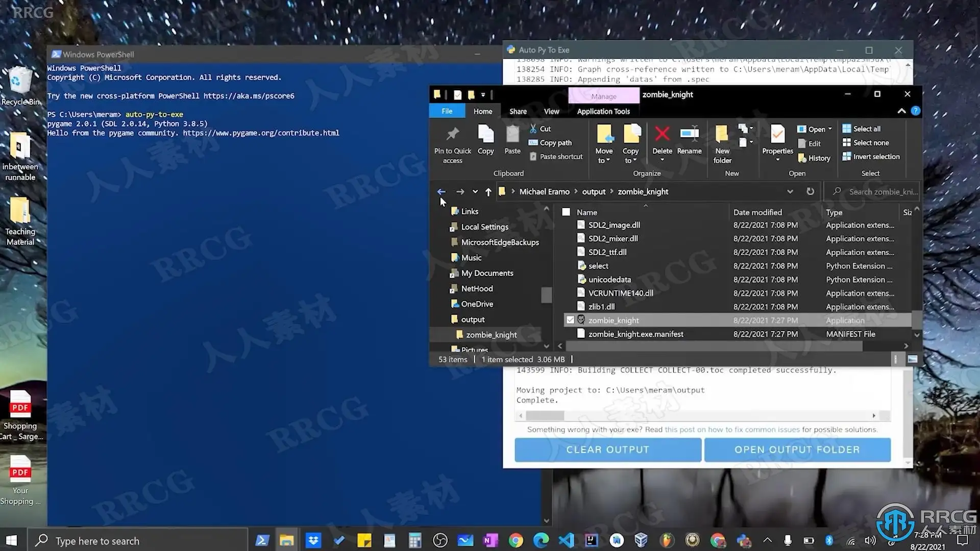Click the red Delete icon in ribbon
The height and width of the screenshot is (551, 980).
662,135
